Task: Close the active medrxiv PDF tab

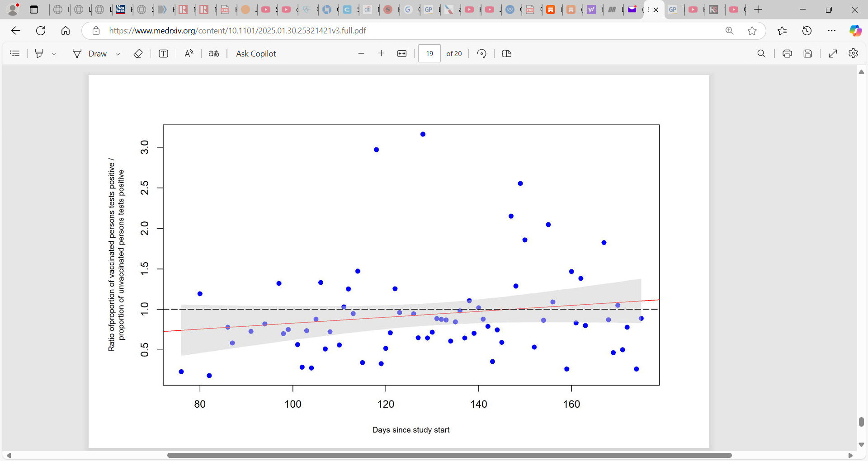Action: (x=656, y=9)
